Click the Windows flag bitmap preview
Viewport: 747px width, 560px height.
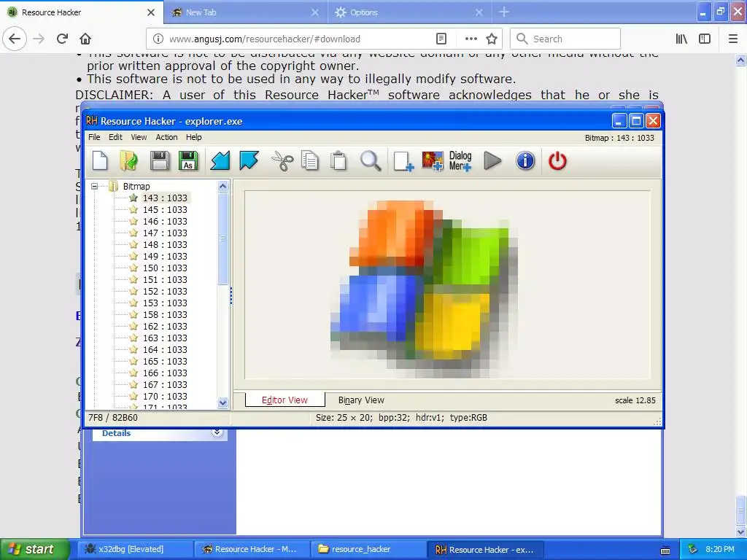[x=424, y=289]
